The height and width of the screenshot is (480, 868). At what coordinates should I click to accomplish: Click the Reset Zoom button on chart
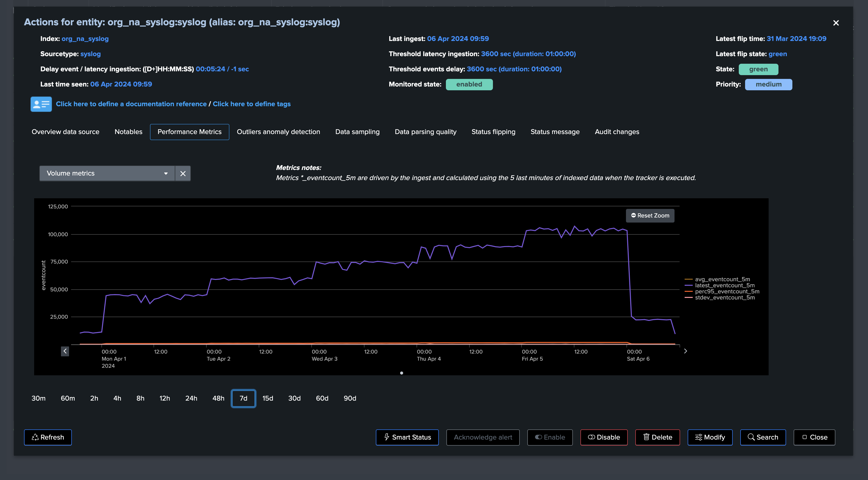(x=650, y=215)
